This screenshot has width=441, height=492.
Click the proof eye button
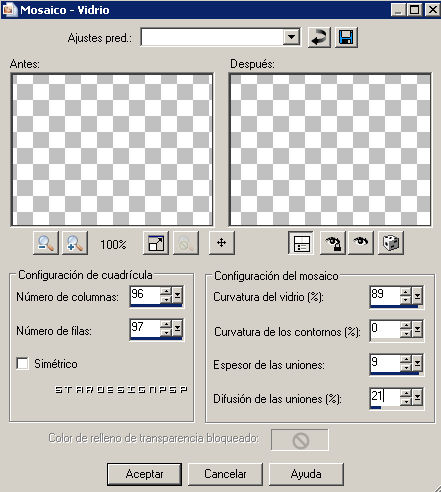point(361,243)
